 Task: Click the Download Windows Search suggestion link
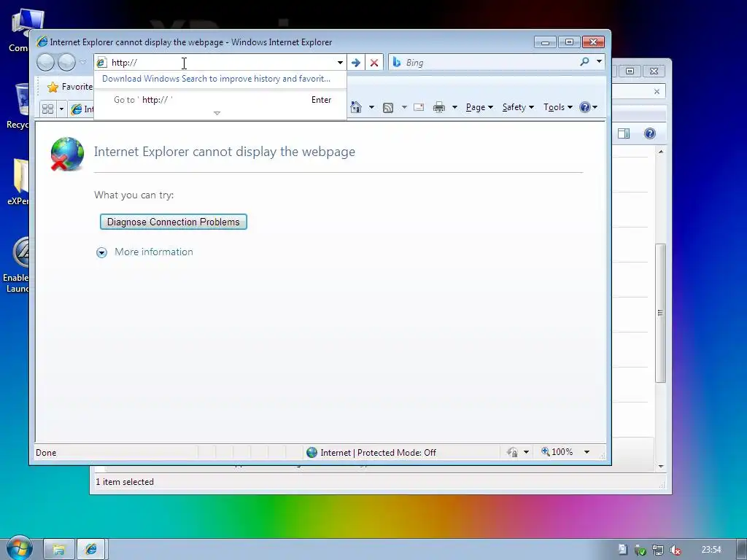point(216,79)
